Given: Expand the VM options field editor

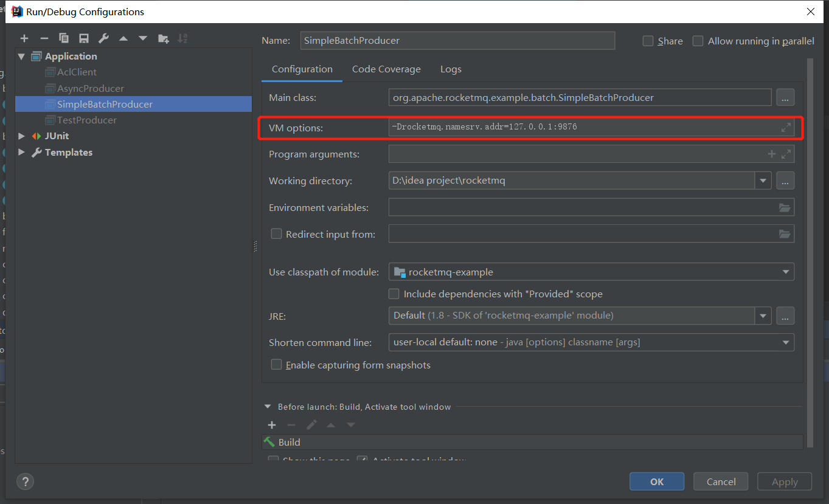Looking at the screenshot, I should tap(786, 128).
